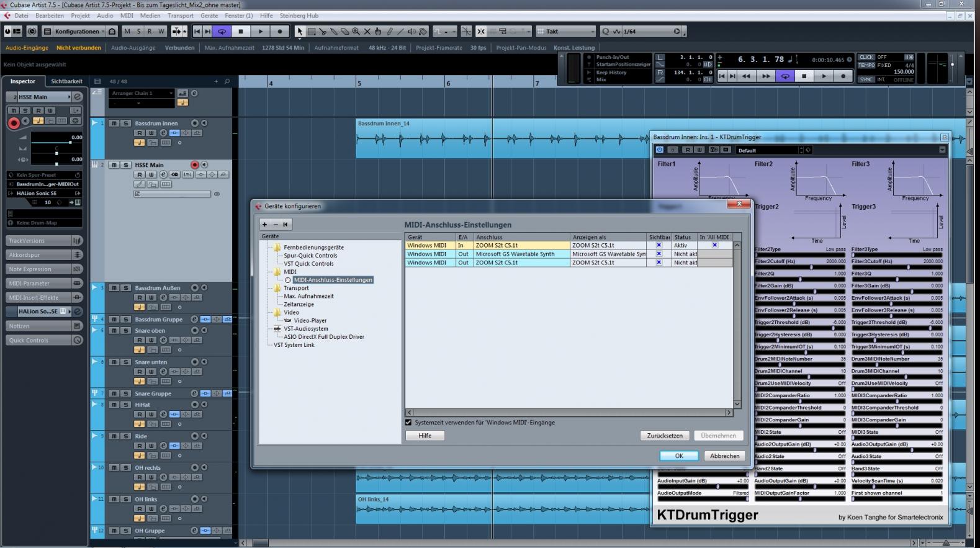
Task: Toggle KTDrumTrigger plugin activate power button
Action: [x=660, y=150]
